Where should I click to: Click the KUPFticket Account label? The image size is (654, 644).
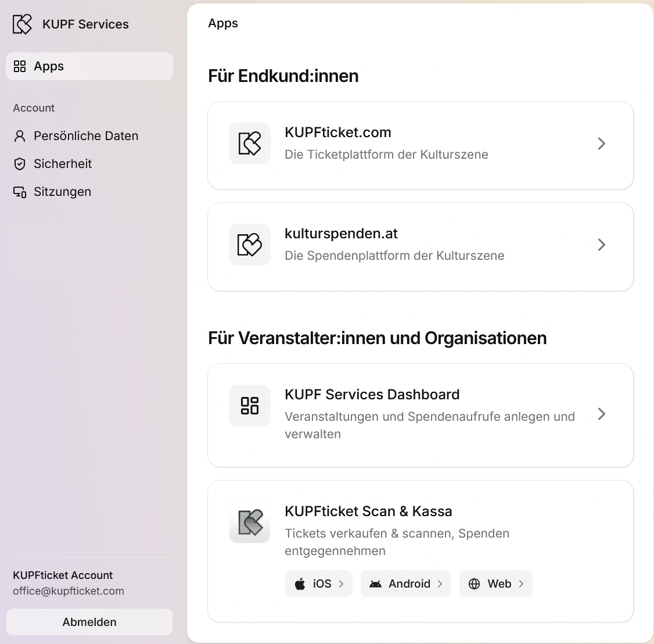[63, 575]
